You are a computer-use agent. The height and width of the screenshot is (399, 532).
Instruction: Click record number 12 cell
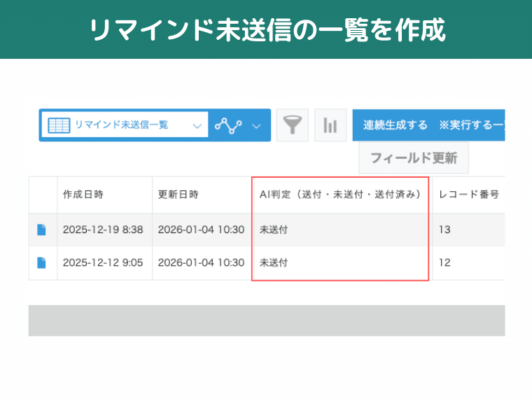click(445, 263)
